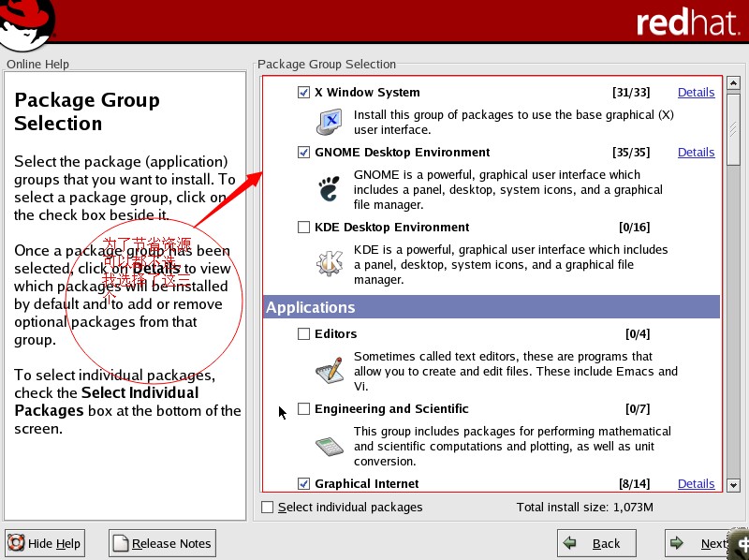Click the Engineering and Scientific calculator icon

330,446
